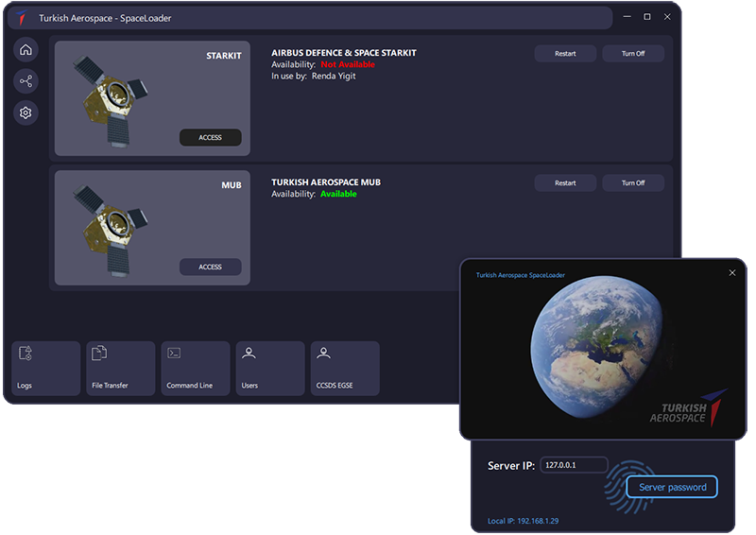Restart the Turkish Aerospace MUB device
This screenshot has height=535, width=756.
pyautogui.click(x=565, y=182)
